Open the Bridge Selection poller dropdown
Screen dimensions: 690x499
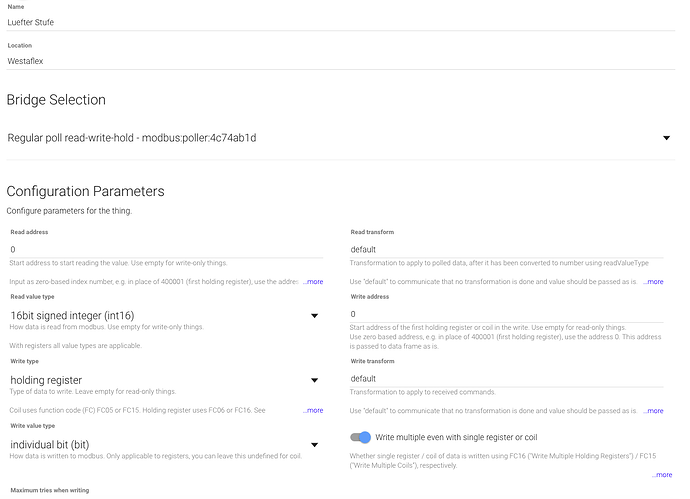[x=330, y=138]
